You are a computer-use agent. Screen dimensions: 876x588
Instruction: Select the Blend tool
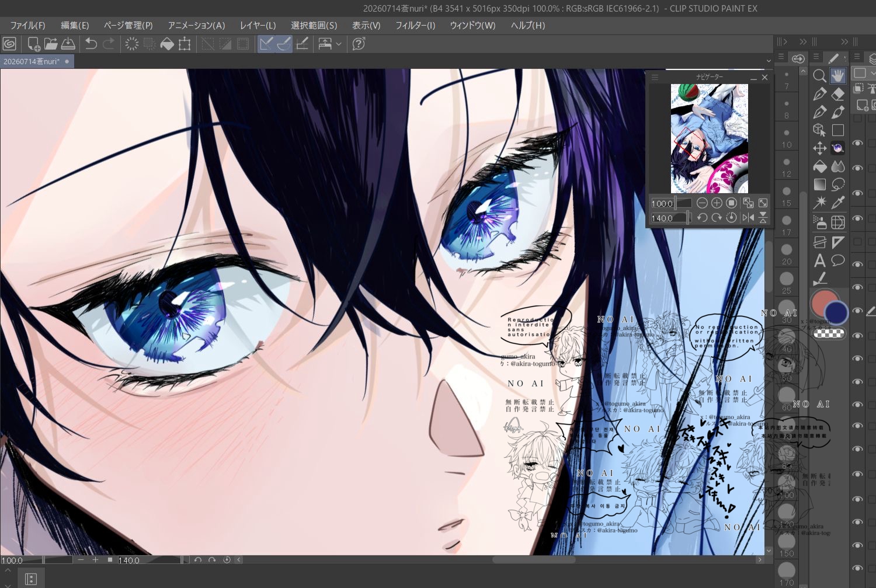(x=838, y=166)
